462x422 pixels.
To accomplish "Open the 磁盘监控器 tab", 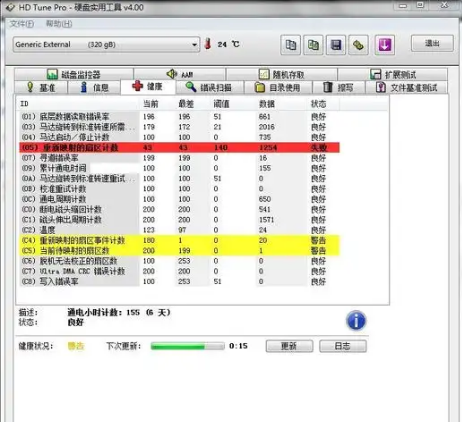I will point(74,74).
